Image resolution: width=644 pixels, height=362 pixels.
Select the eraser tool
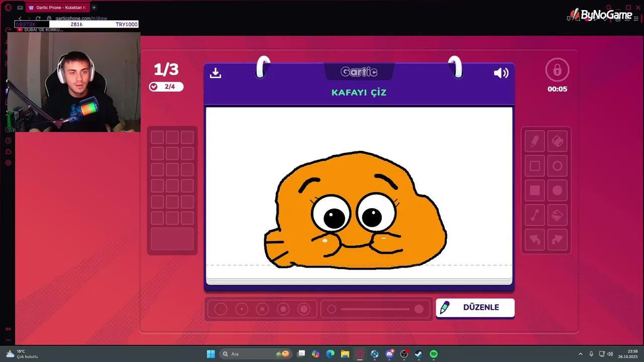[557, 141]
